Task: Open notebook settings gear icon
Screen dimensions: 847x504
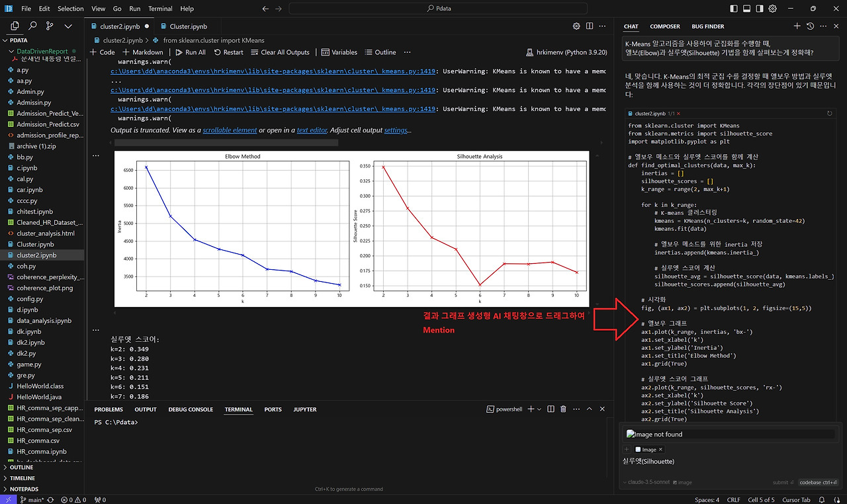Action: pos(576,26)
